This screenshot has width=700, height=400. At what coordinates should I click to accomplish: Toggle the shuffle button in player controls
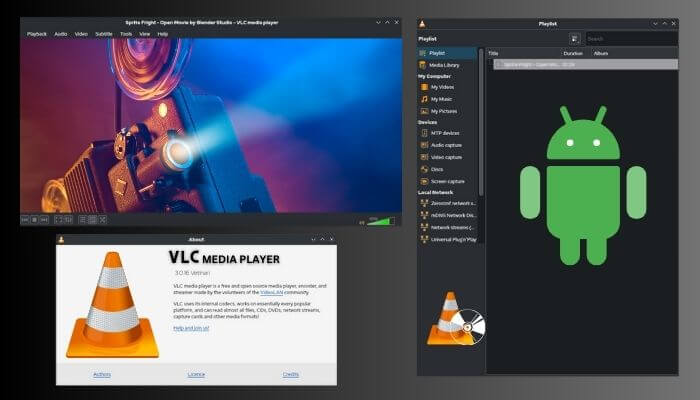(104, 219)
